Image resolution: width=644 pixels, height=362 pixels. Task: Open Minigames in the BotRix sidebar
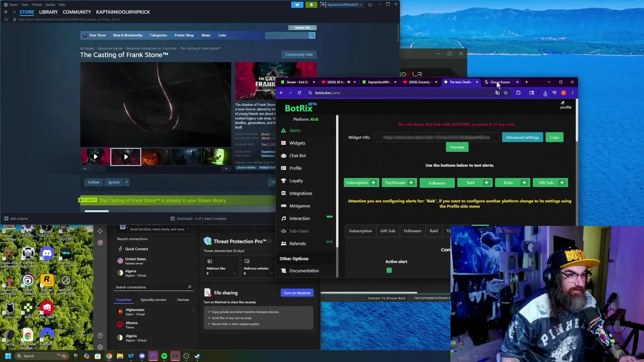click(x=300, y=206)
